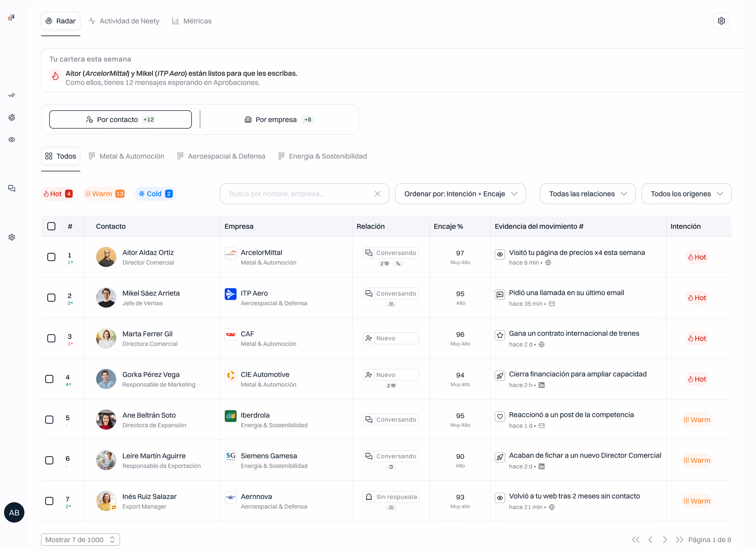
Task: Open the eye icon in the sidebar
Action: [x=12, y=140]
